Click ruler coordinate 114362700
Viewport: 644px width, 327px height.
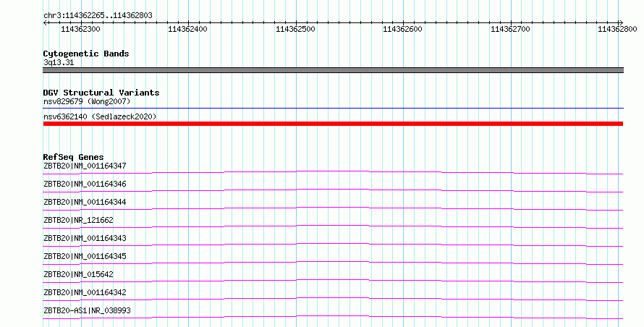[511, 29]
